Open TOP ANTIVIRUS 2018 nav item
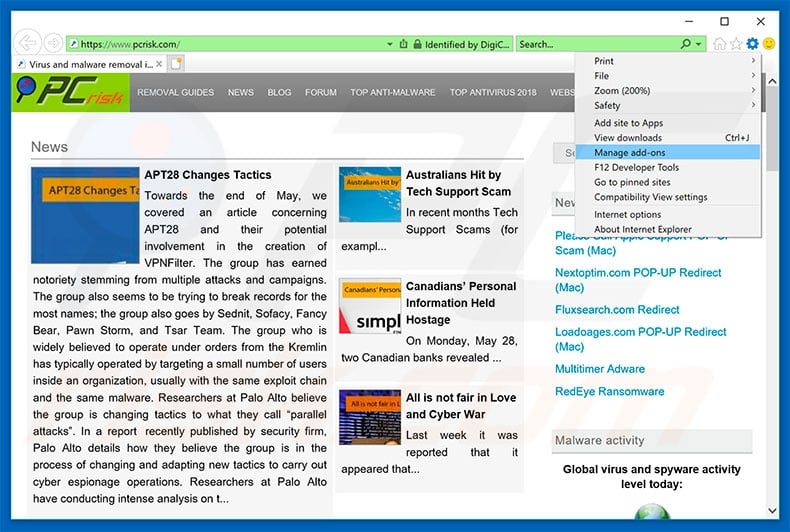Screen dimensions: 790x532 493,93
